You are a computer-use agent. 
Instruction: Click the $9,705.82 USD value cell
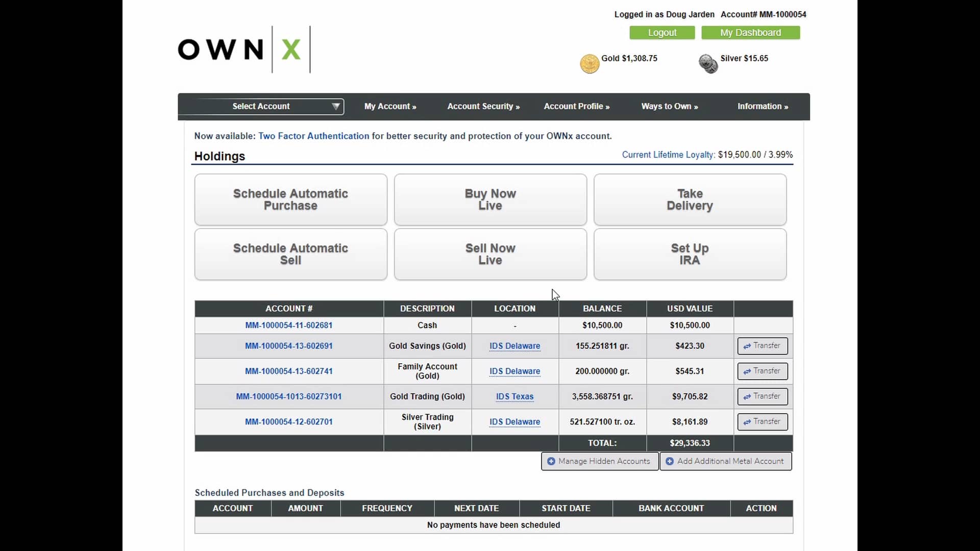(690, 396)
